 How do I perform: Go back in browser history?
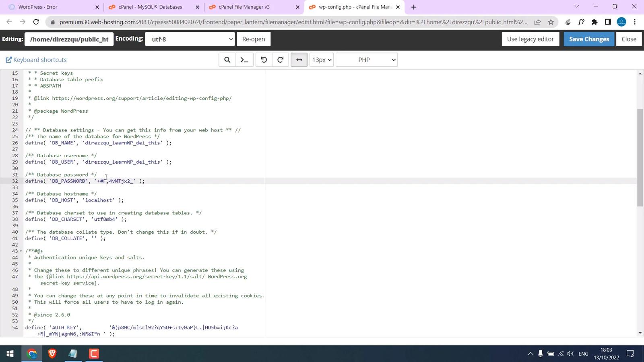[9, 22]
